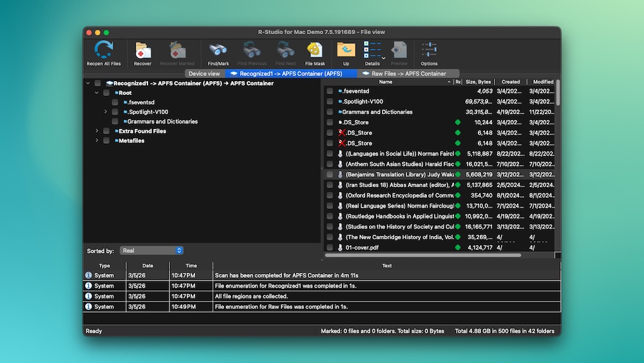Viewport: 644px width, 363px height.
Task: Click the Recover toolbar icon
Action: tap(142, 50)
